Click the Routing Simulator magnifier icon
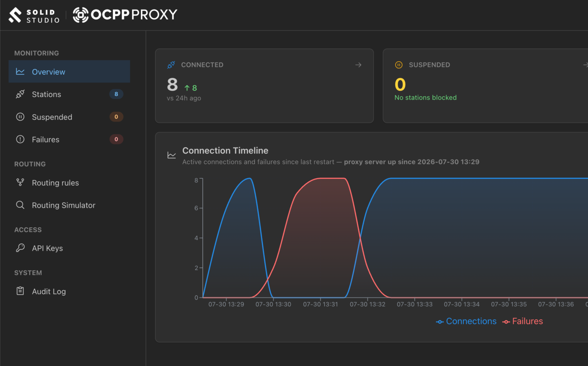Image resolution: width=588 pixels, height=366 pixels. [20, 205]
